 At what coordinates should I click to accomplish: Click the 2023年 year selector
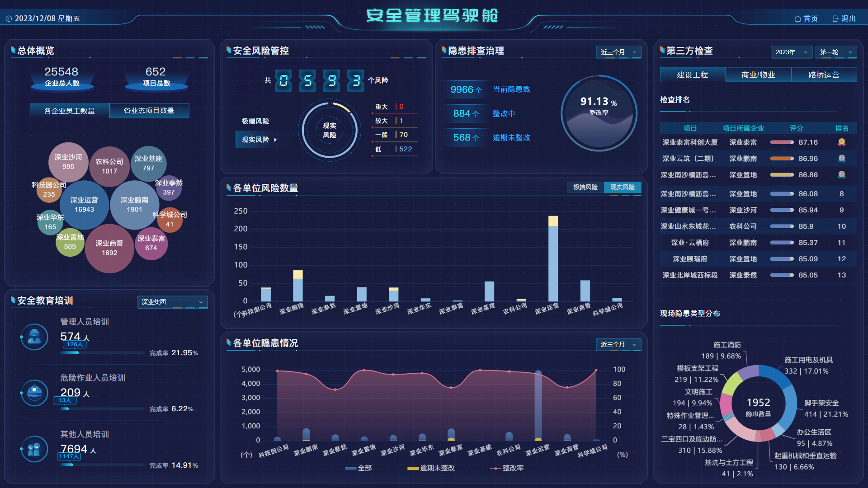coord(791,52)
